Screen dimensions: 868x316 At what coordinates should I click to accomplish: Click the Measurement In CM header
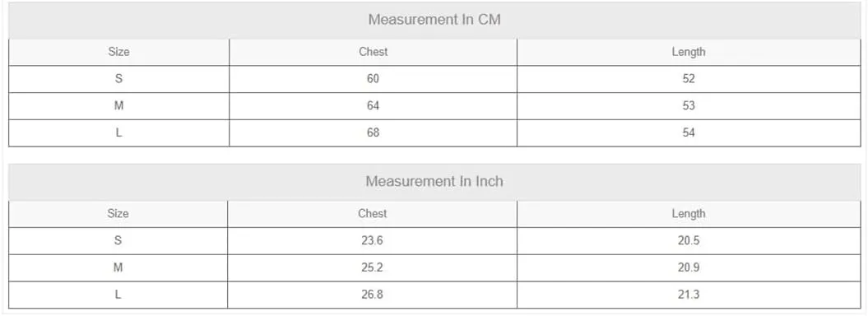[434, 20]
